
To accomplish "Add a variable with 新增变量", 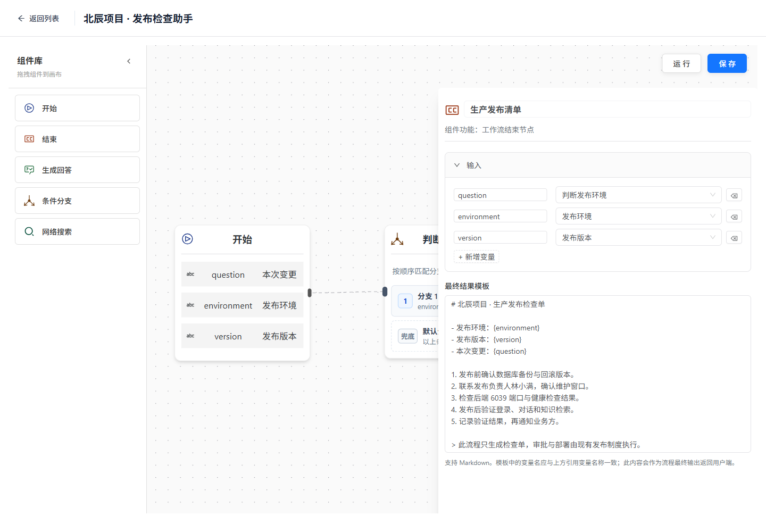I will pyautogui.click(x=477, y=257).
